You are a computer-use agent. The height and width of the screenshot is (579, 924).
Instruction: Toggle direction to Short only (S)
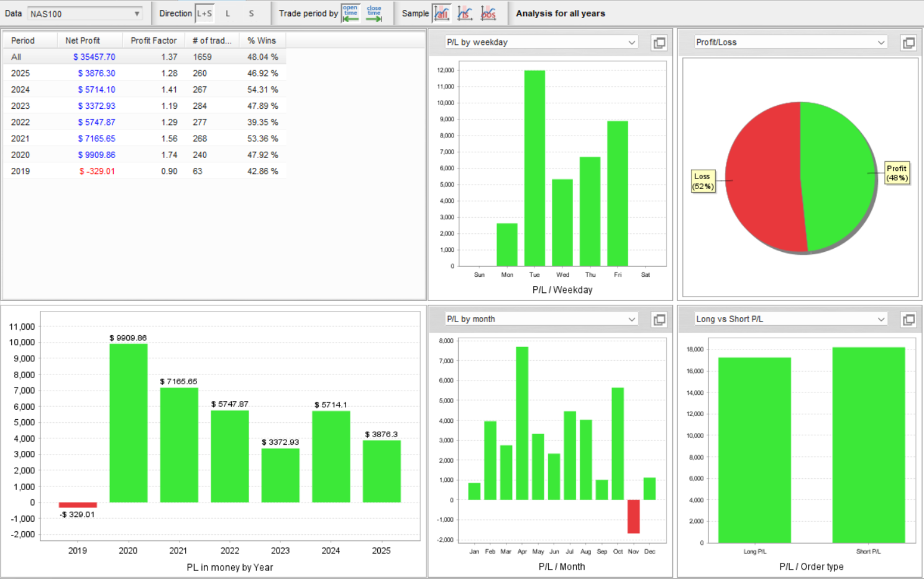[x=252, y=13]
